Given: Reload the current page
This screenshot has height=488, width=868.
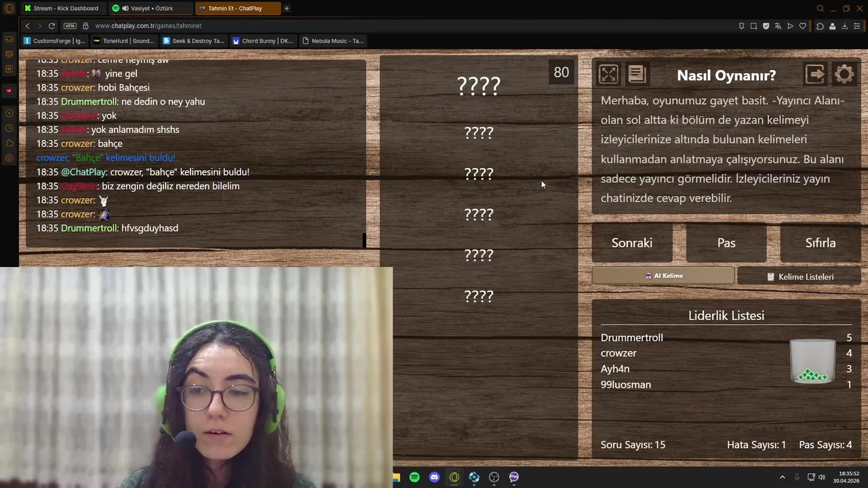Looking at the screenshot, I should coord(52,26).
